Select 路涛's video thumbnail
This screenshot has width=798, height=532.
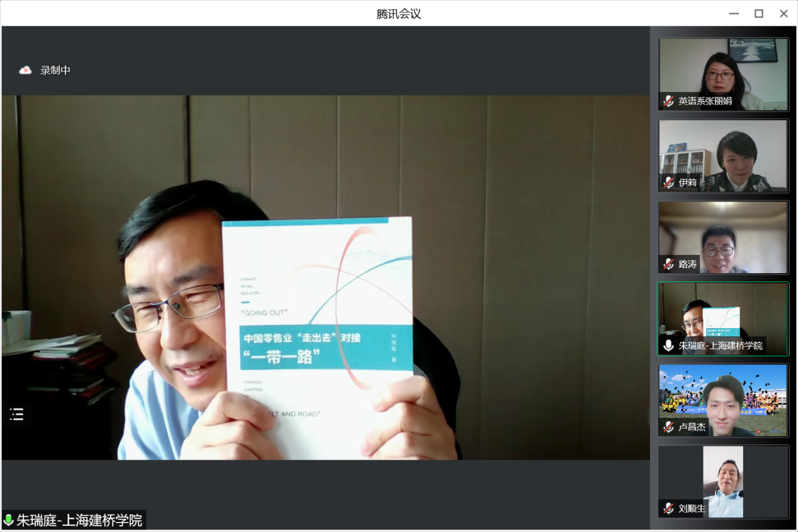pyautogui.click(x=723, y=233)
